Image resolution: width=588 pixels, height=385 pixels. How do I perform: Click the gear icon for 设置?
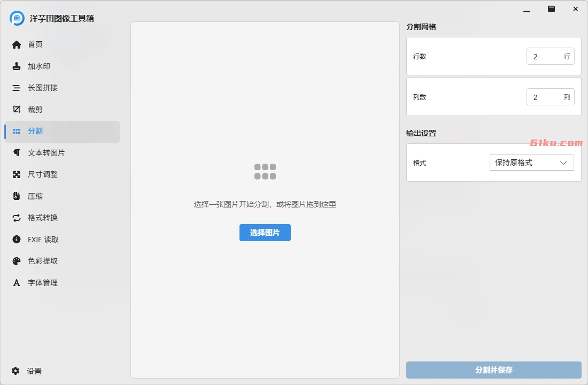[x=16, y=371]
